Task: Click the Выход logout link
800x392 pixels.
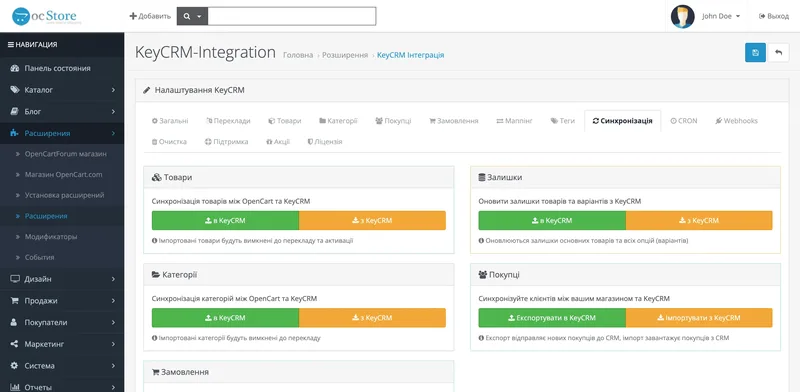Action: tap(774, 16)
